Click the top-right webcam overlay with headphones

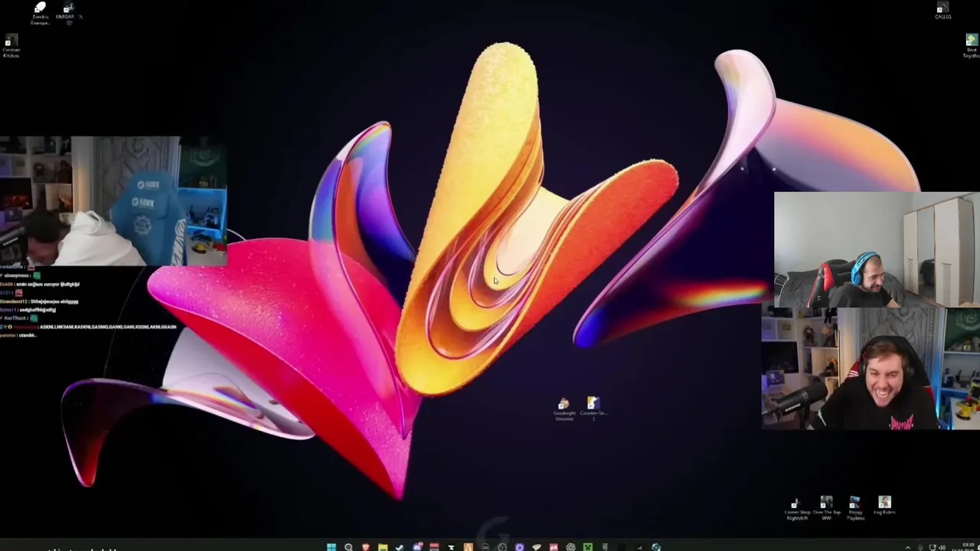pyautogui.click(x=877, y=250)
